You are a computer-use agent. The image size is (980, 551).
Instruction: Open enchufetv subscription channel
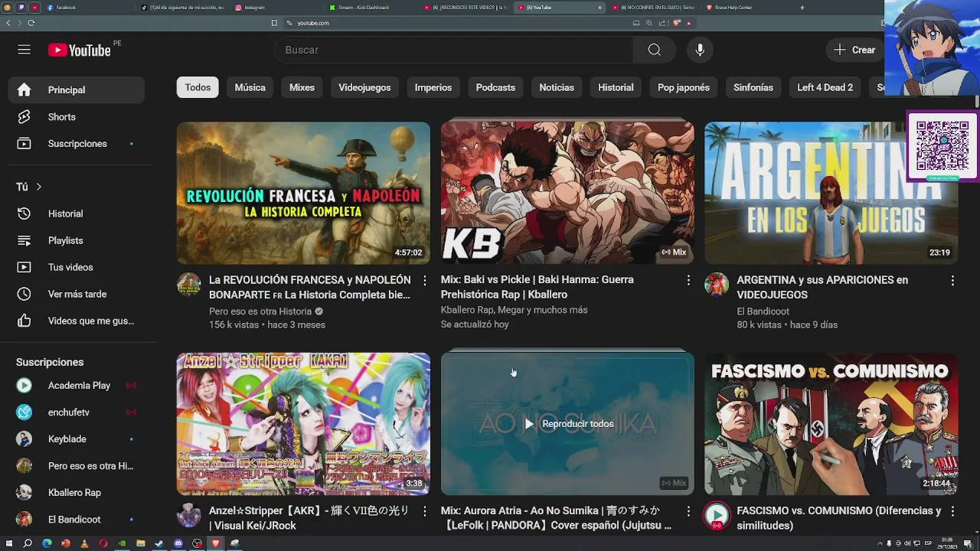click(x=76, y=412)
